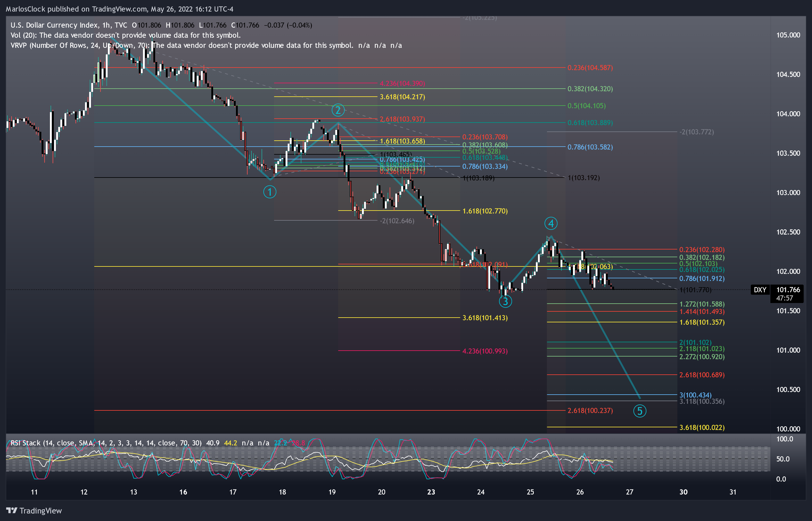
Task: Click the 1(101.770) Fibonacci label
Action: [x=695, y=290]
